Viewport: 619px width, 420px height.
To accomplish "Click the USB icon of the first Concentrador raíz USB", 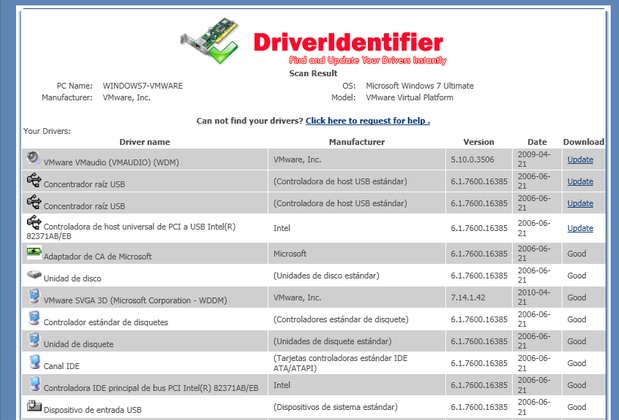I will point(34,180).
